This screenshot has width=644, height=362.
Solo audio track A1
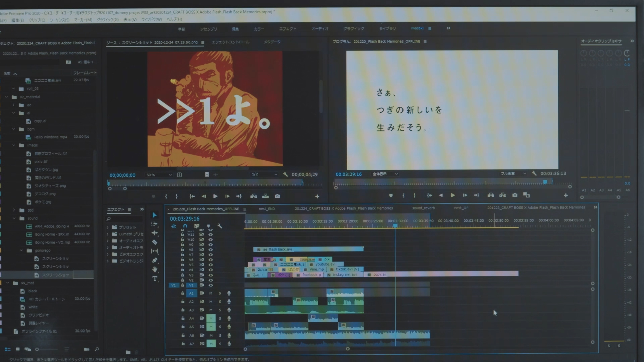(220, 293)
